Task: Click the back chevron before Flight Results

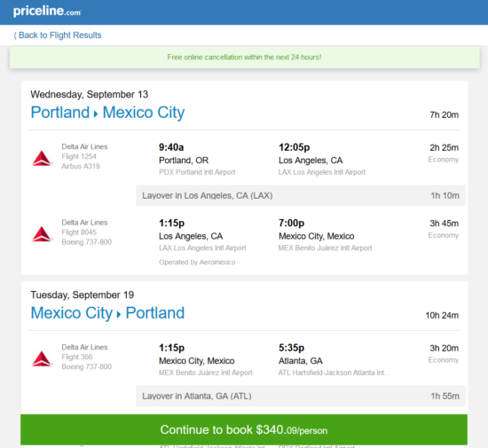Action: click(15, 35)
